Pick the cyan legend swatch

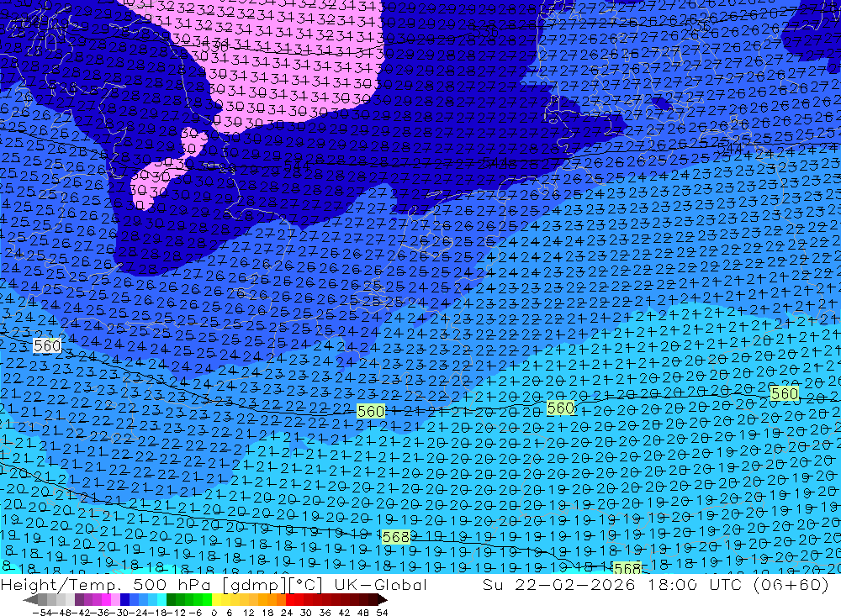[161, 599]
